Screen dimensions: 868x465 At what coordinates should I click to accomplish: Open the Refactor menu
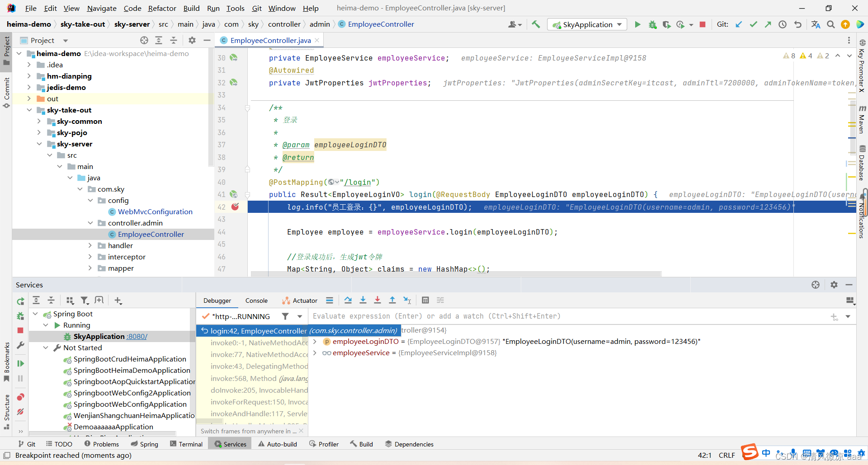point(162,8)
